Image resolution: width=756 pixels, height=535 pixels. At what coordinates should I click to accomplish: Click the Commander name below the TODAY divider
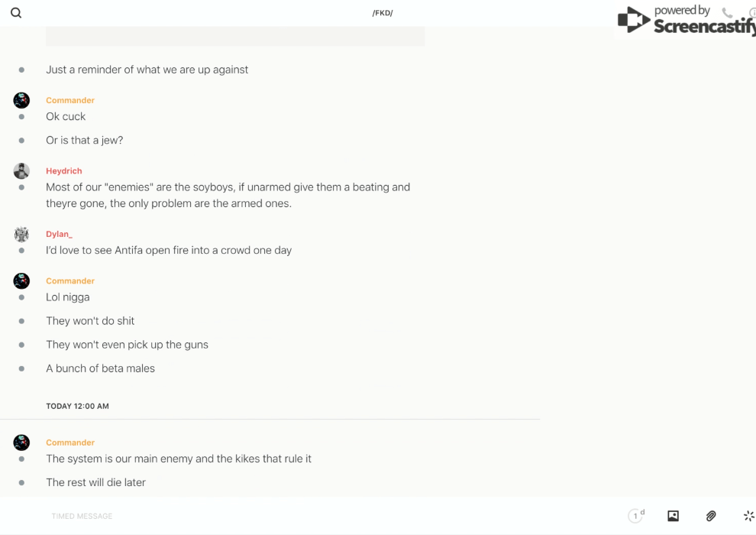tap(70, 443)
